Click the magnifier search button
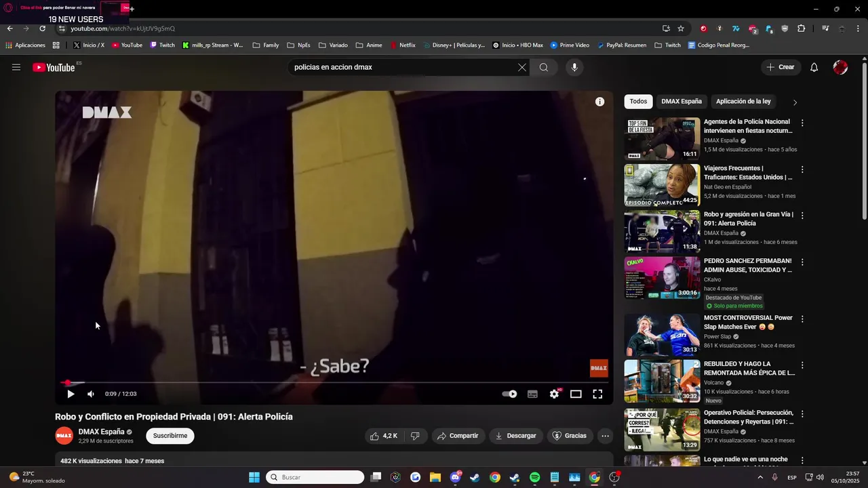This screenshot has height=488, width=868. [x=544, y=67]
